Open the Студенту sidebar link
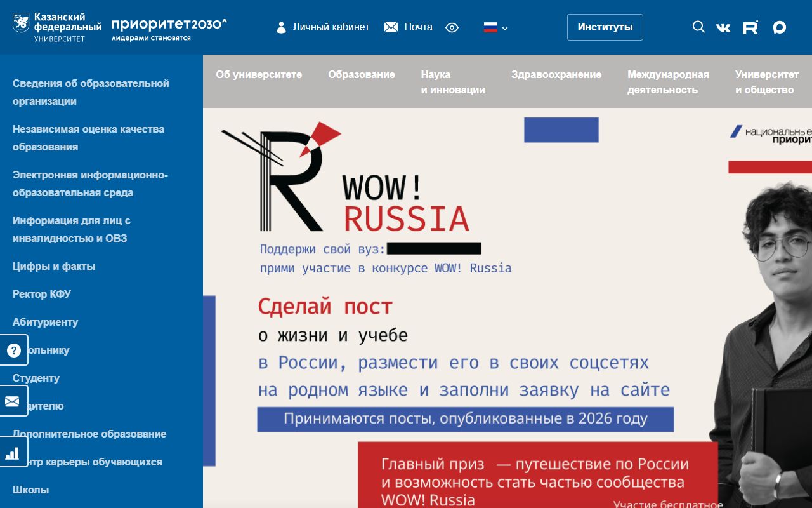Screen dimensions: 812x508 point(36,378)
